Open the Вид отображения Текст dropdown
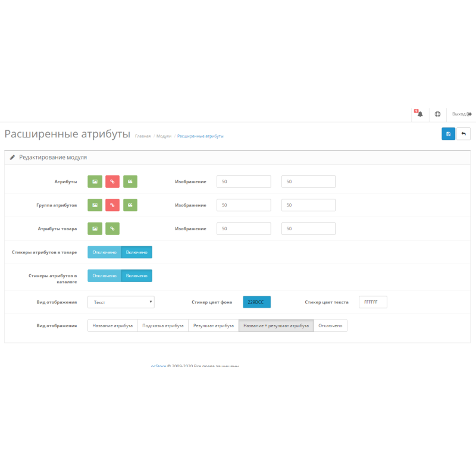The height and width of the screenshot is (476, 476). coord(121,302)
